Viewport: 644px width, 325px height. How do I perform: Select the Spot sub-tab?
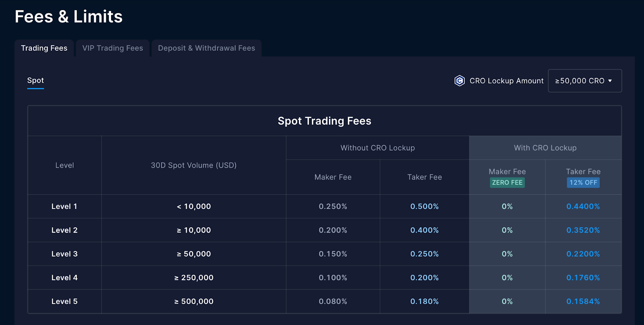(x=35, y=81)
